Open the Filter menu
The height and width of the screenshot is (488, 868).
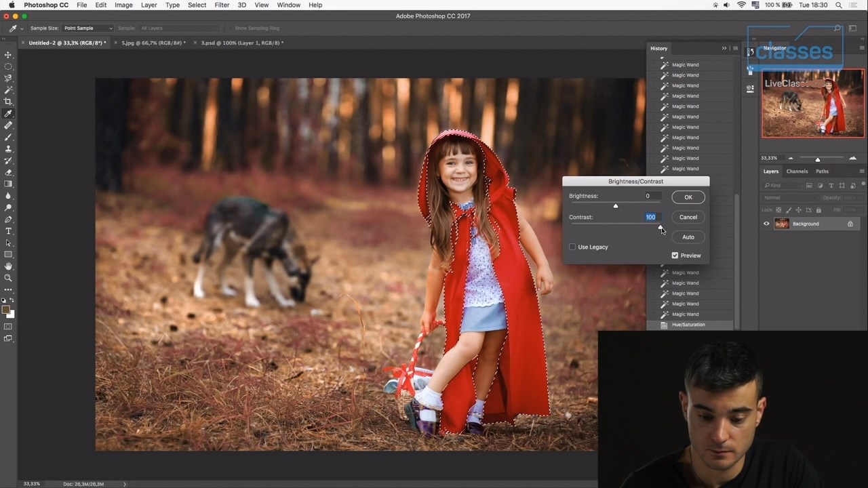click(222, 5)
